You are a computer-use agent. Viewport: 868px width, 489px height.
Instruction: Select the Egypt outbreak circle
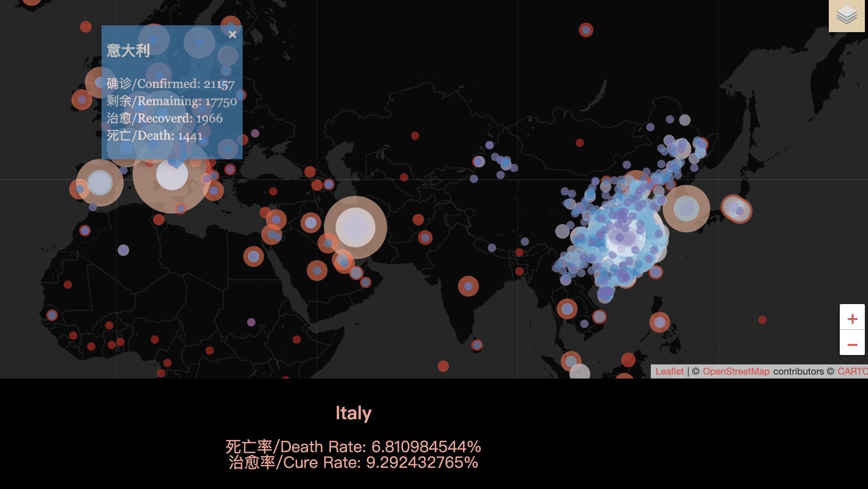coord(253,256)
